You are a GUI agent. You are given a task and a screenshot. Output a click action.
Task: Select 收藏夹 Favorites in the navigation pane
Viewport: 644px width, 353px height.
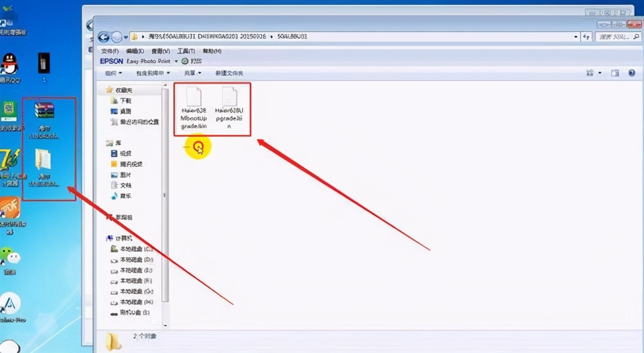click(119, 90)
